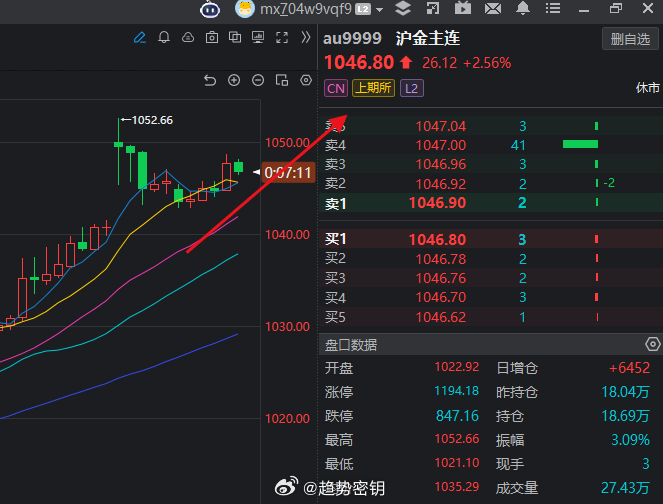Click 日增仓 value +6452
Screen dimensions: 663x504
[629, 367]
